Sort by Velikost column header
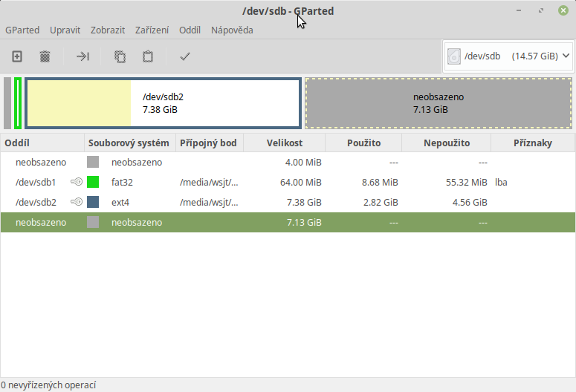The height and width of the screenshot is (392, 576). point(285,143)
